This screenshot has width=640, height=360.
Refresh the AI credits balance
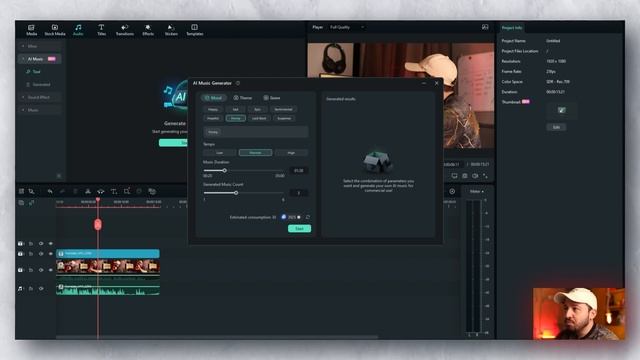click(308, 217)
